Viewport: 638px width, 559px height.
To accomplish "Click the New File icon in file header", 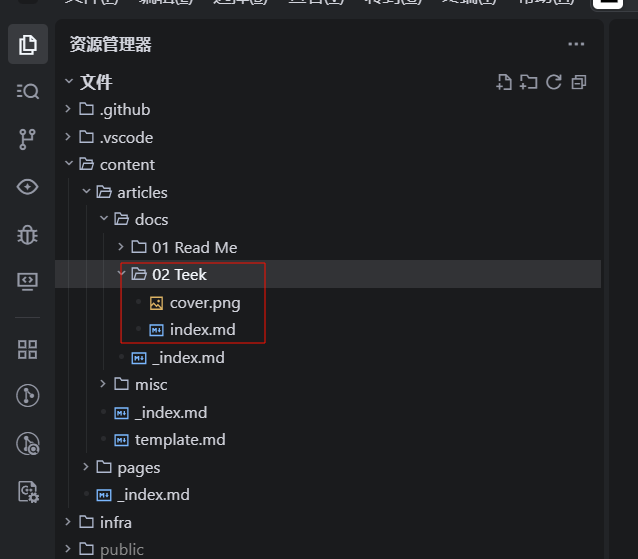I will pyautogui.click(x=504, y=82).
